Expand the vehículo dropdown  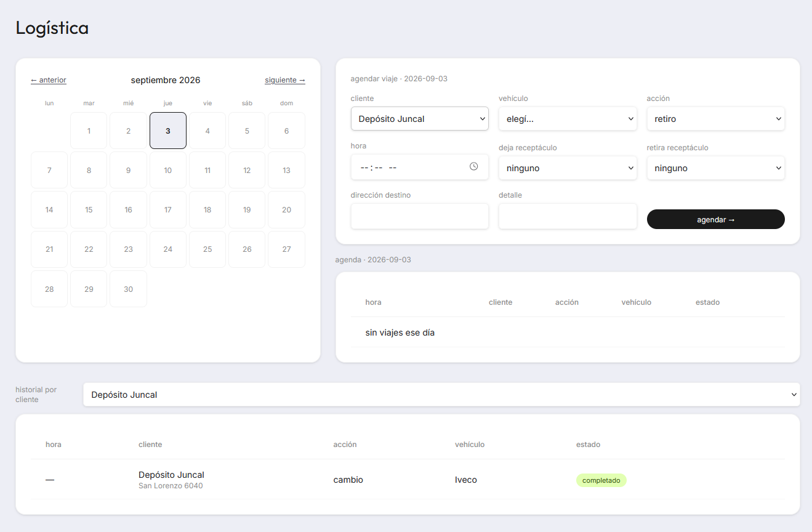pos(568,119)
